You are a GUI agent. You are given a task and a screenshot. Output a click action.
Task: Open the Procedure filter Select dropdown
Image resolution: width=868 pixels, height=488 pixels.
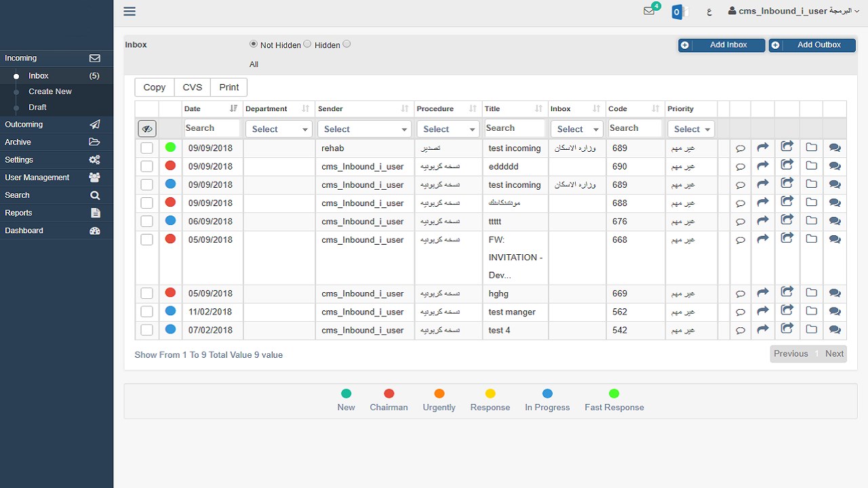(448, 129)
